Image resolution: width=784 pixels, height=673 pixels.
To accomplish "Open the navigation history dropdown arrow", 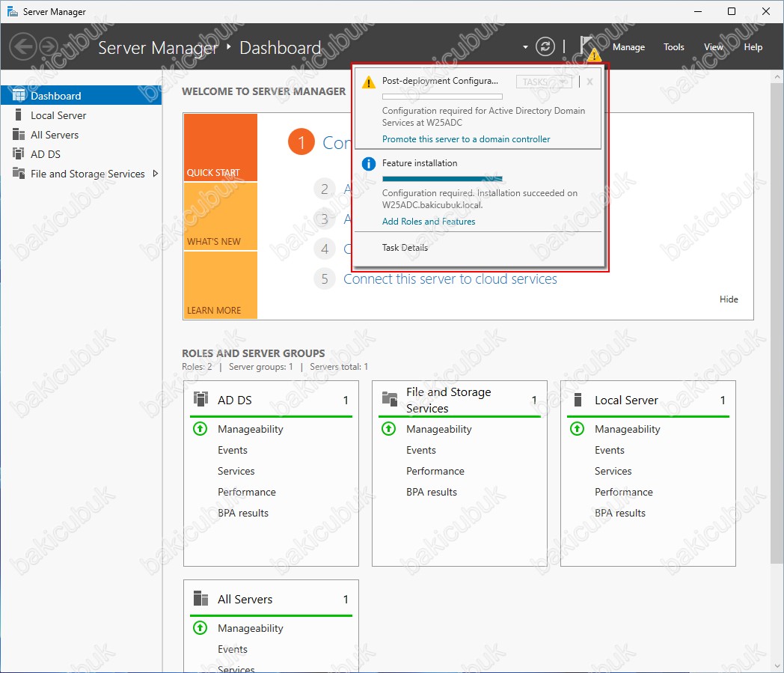I will (x=525, y=47).
